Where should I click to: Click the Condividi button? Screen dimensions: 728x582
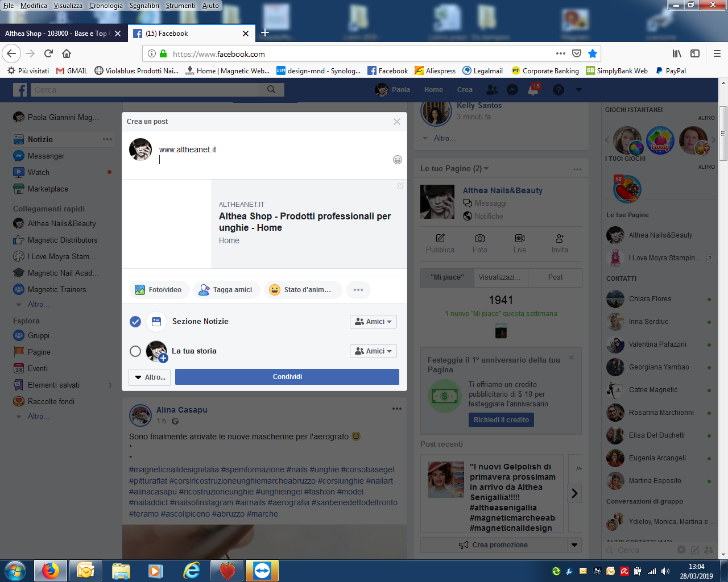(287, 377)
